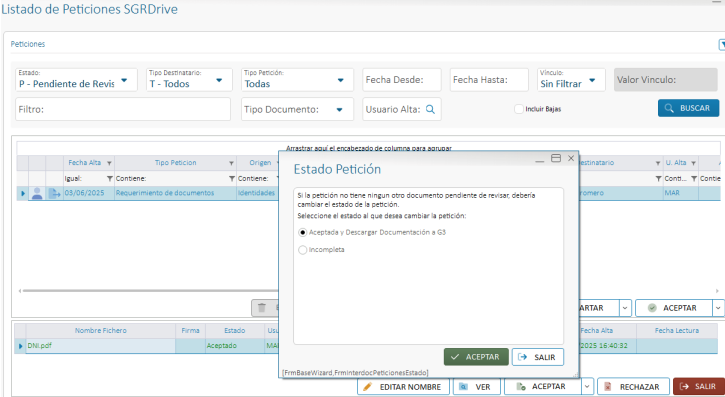The image size is (725, 397).
Task: Click the Peticiones panel header label
Action: 28,44
